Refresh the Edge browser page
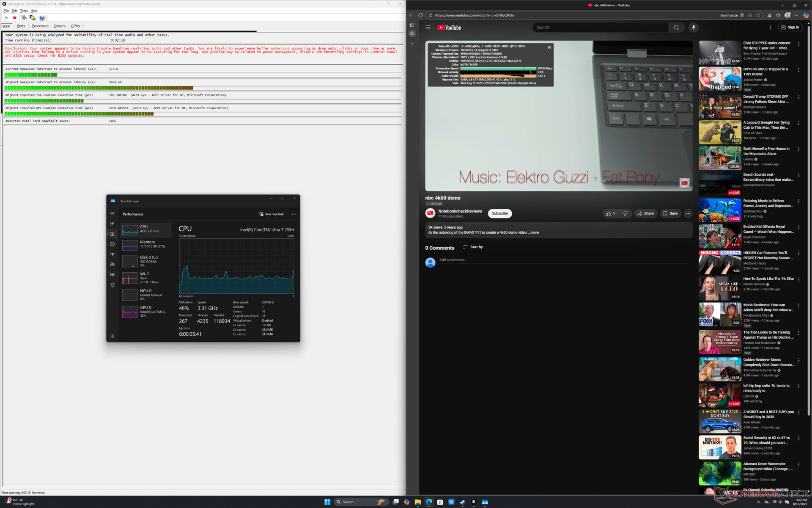The height and width of the screenshot is (508, 812). 420,15
